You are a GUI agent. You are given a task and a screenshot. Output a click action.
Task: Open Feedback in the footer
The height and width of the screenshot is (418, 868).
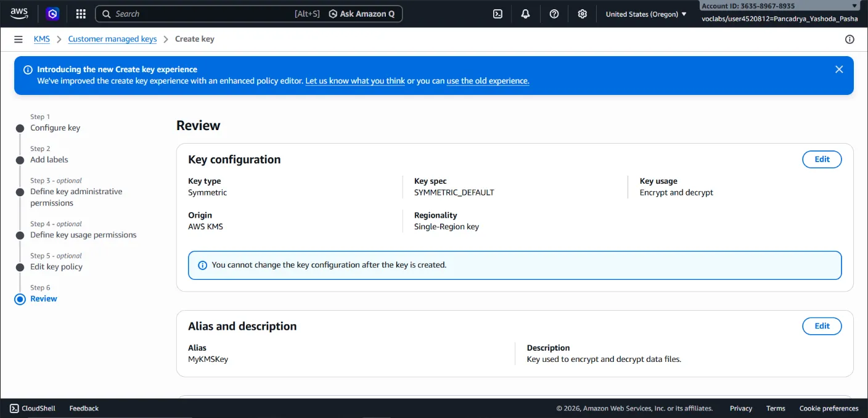pyautogui.click(x=84, y=408)
